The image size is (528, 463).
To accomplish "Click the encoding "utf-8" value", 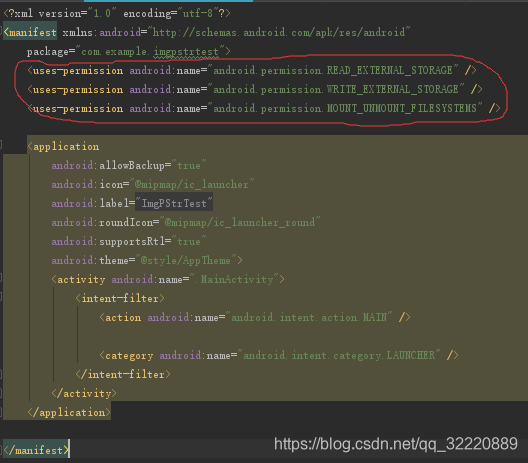I will pyautogui.click(x=198, y=13).
